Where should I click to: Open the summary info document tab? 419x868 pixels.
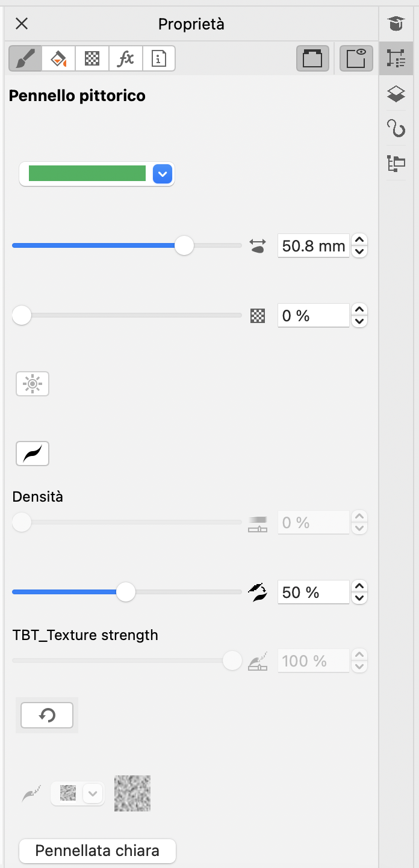click(x=158, y=59)
